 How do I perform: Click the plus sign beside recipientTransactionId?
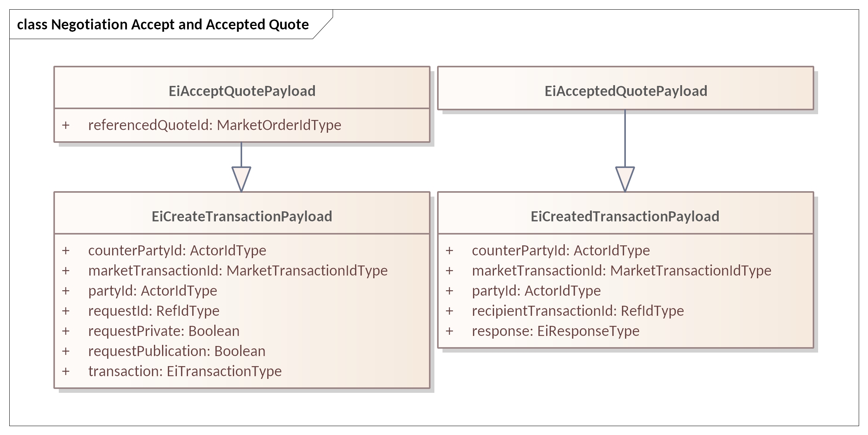pyautogui.click(x=449, y=311)
